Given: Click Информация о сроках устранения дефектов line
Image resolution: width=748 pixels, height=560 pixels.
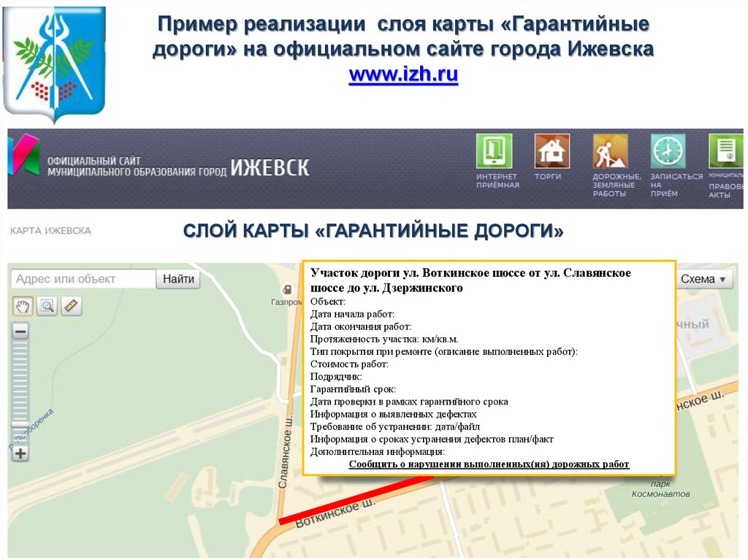Looking at the screenshot, I should [x=432, y=440].
